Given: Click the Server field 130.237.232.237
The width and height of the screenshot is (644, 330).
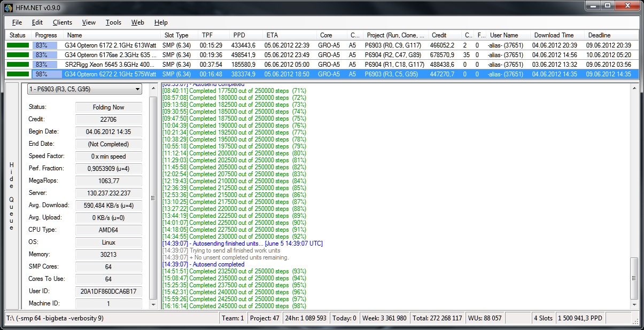Looking at the screenshot, I should click(x=108, y=193).
